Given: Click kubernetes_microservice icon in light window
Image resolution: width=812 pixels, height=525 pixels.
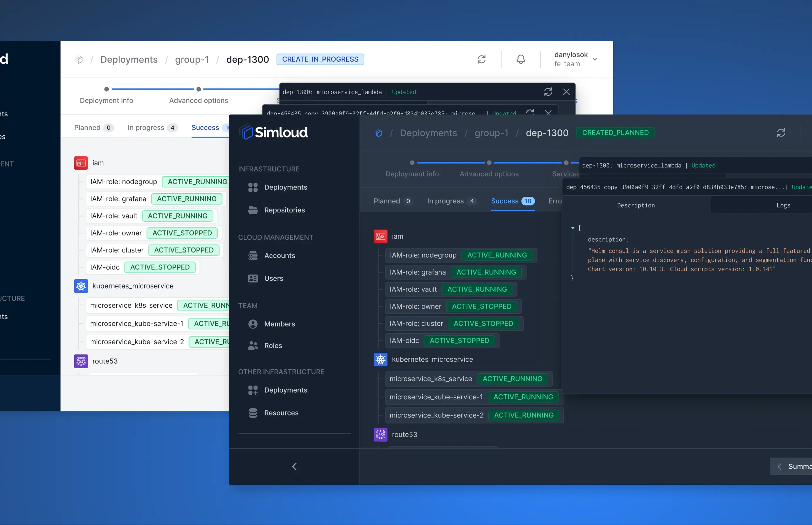Looking at the screenshot, I should [x=81, y=286].
